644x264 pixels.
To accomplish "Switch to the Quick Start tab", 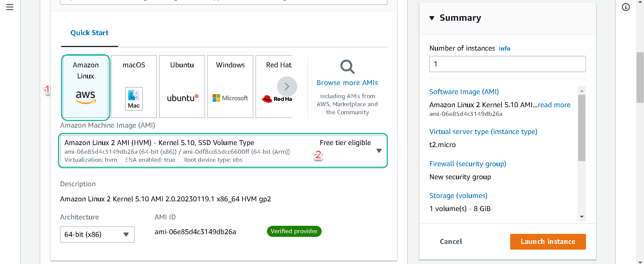I will pos(89,33).
